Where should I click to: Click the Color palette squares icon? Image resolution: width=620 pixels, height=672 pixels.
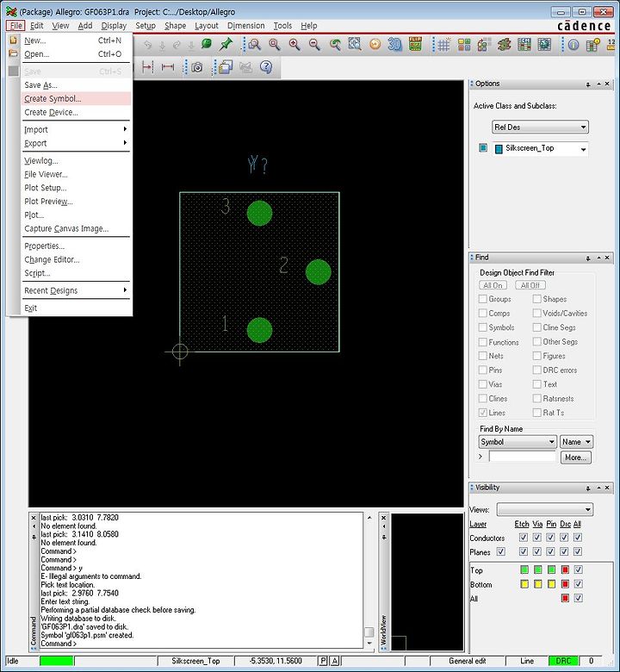point(464,45)
